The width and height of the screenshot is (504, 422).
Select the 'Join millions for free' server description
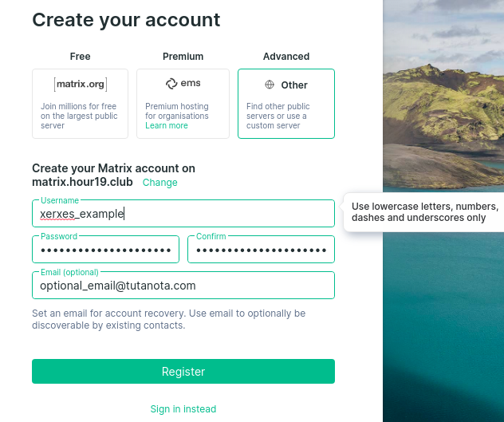(x=79, y=116)
